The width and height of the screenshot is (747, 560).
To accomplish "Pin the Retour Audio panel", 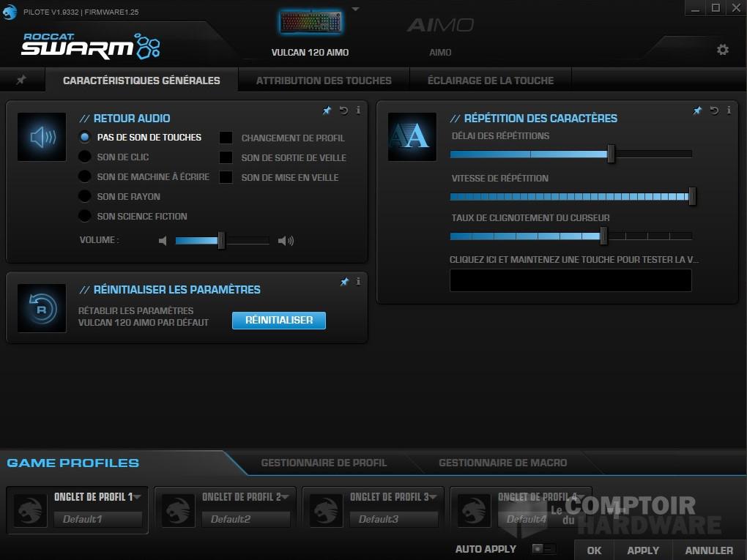I will pyautogui.click(x=327, y=111).
